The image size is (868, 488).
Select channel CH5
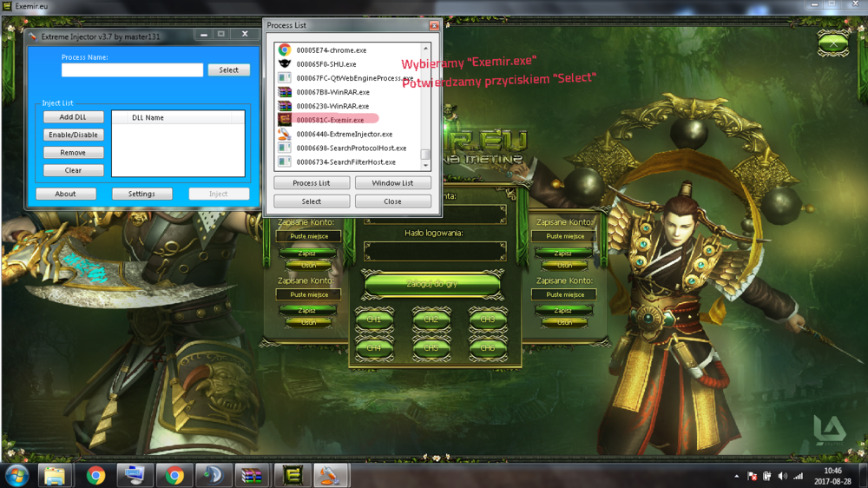click(x=431, y=348)
